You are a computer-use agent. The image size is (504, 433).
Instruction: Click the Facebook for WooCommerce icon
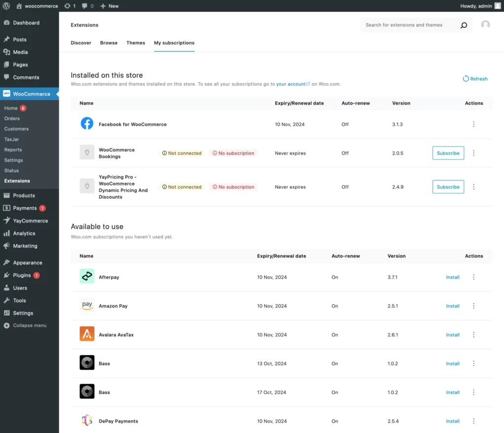point(87,124)
